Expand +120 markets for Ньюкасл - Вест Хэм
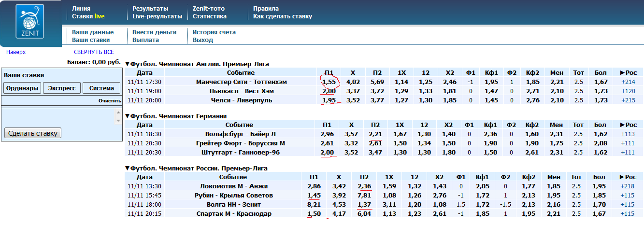Viewport: 644px width, 225px height. [x=628, y=91]
